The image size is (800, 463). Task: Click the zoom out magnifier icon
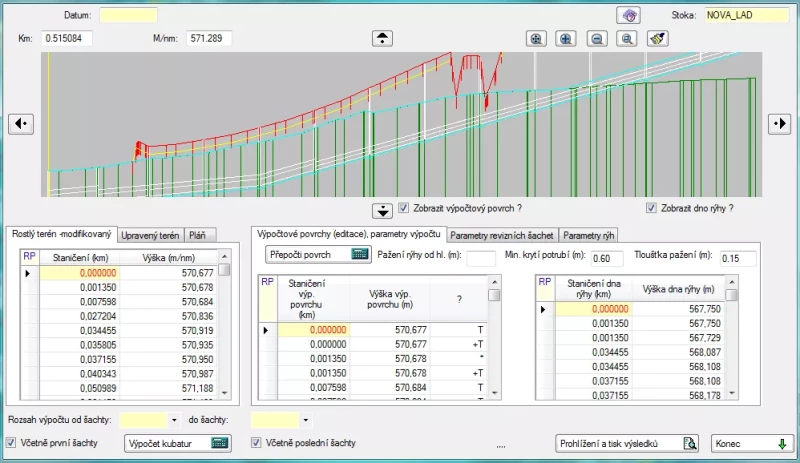pos(597,39)
